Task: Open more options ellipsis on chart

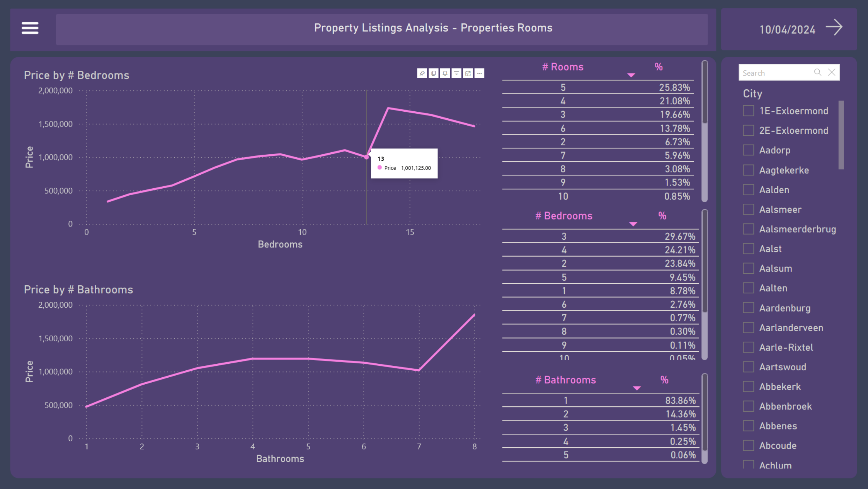Action: [479, 73]
